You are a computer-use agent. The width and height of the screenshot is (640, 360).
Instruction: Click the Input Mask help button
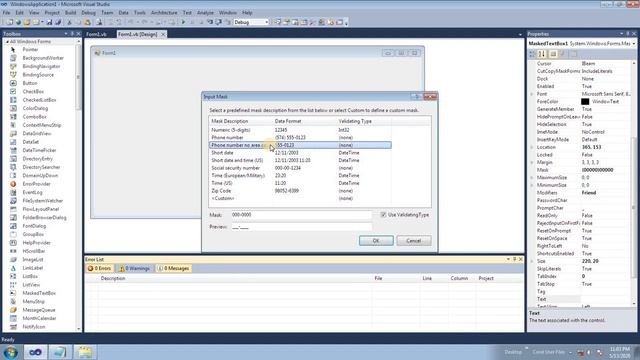click(x=416, y=97)
